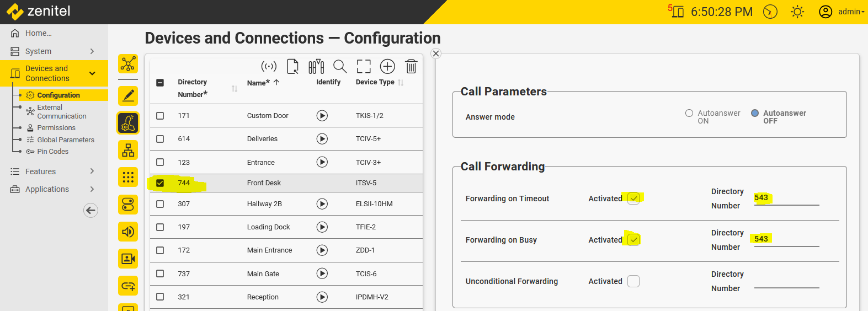The width and height of the screenshot is (868, 311).
Task: Check the box for Main Gate row
Action: click(160, 274)
